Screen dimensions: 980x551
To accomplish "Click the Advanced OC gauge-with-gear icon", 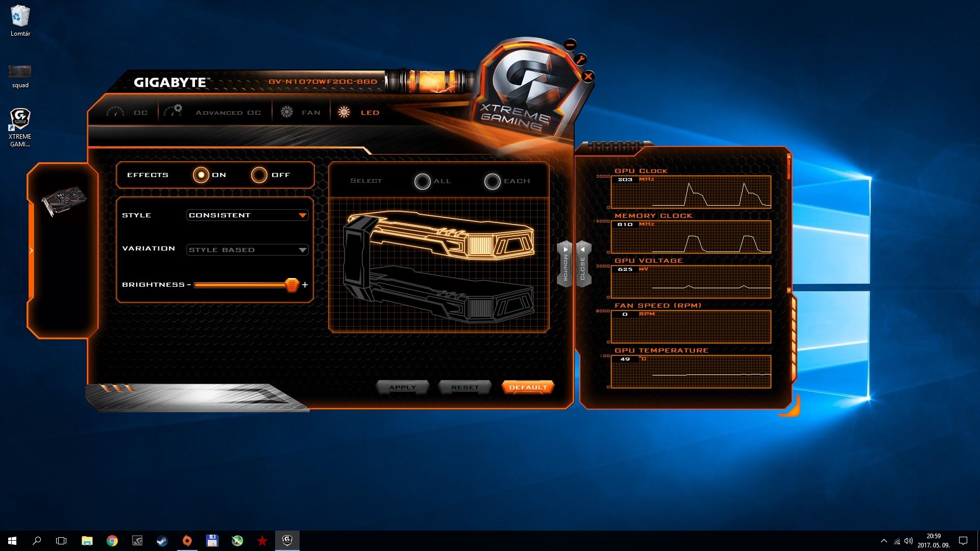I will (173, 111).
